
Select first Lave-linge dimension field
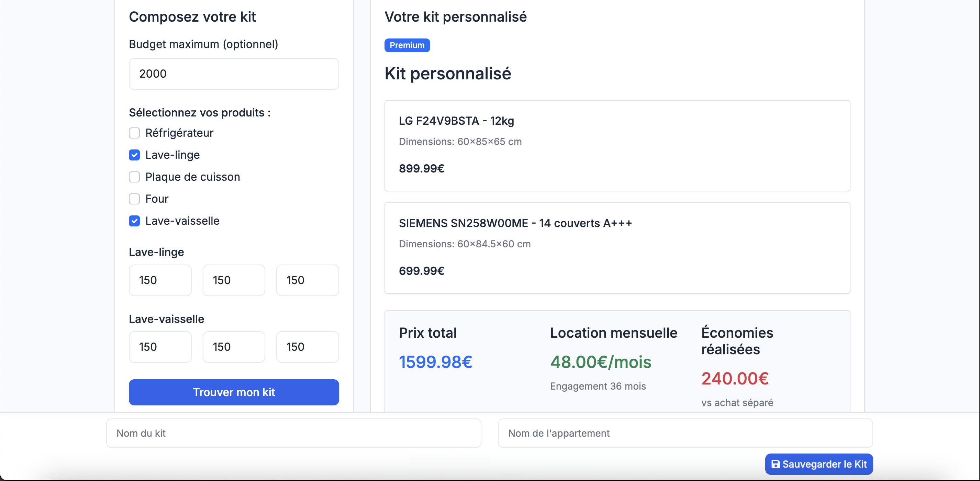click(x=160, y=280)
